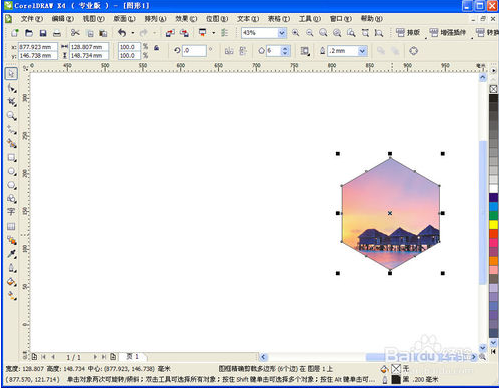Click the Cut scissors icon
499x390 pixels.
(x=75, y=33)
